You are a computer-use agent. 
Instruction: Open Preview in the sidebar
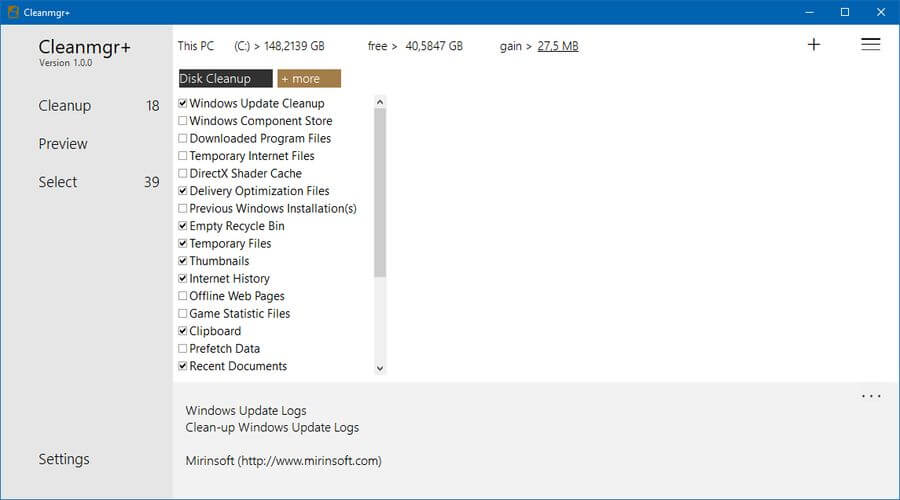(63, 144)
